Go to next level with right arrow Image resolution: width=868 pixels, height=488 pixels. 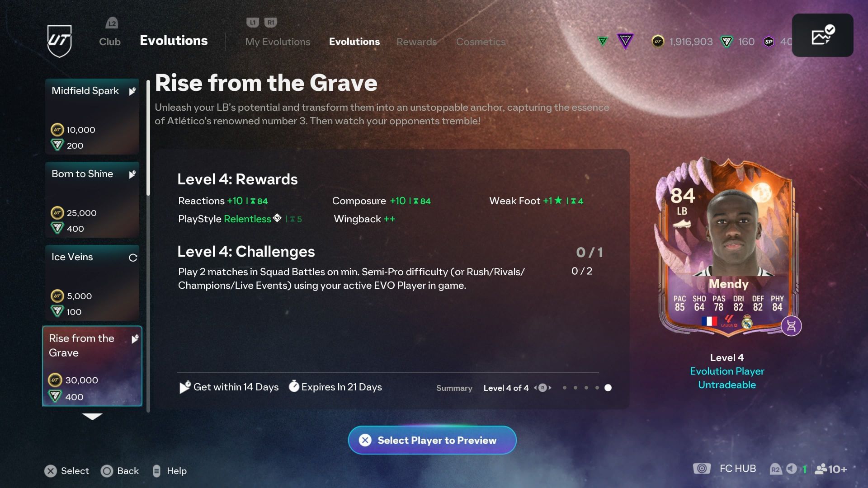550,388
